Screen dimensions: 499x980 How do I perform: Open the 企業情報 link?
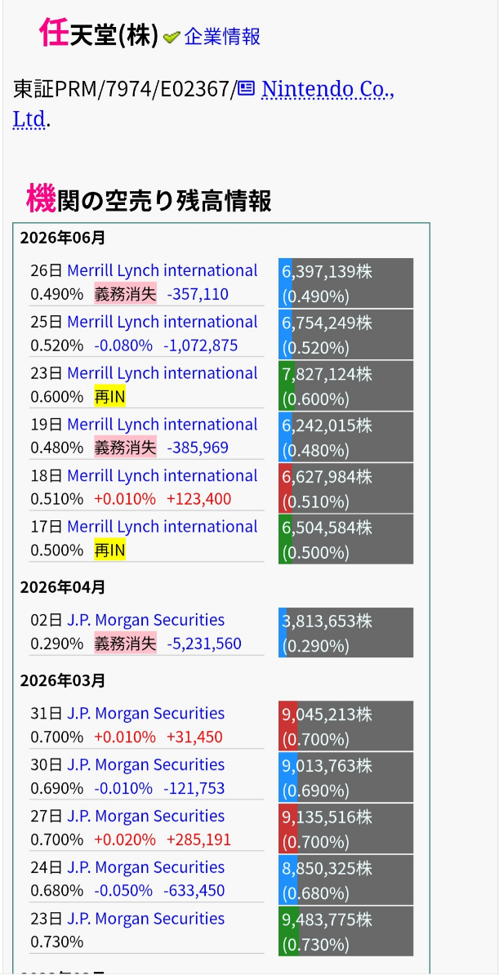click(x=222, y=37)
